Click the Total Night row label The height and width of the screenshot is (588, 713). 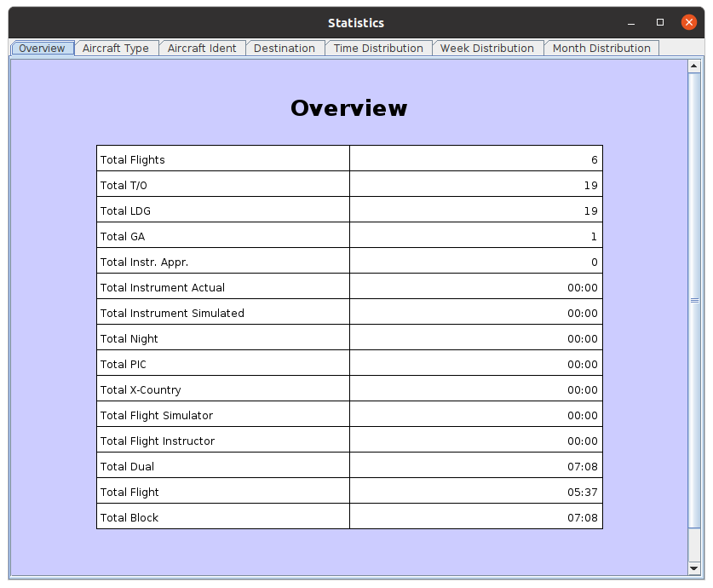point(129,338)
